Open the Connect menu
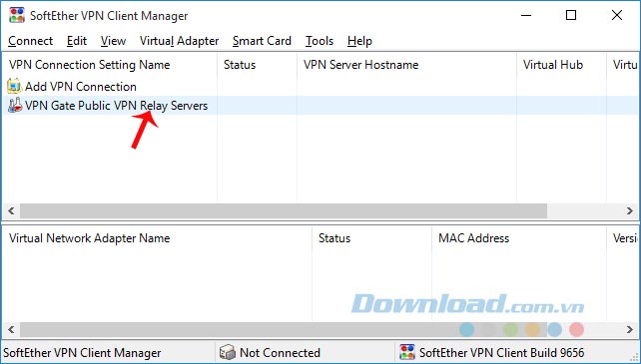 (31, 41)
